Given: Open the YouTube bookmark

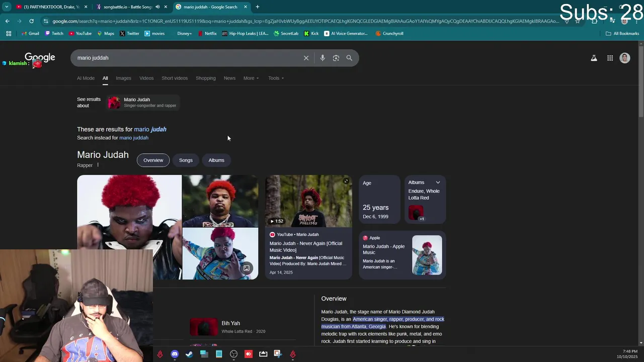Looking at the screenshot, I should (80, 34).
